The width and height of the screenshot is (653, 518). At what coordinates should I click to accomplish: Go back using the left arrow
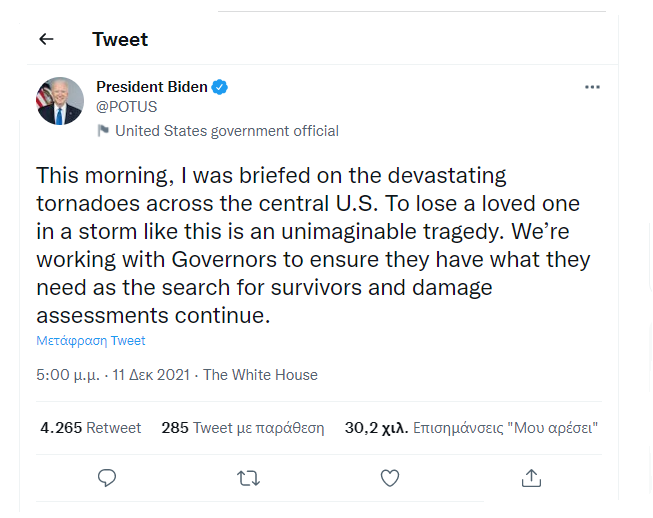[46, 40]
